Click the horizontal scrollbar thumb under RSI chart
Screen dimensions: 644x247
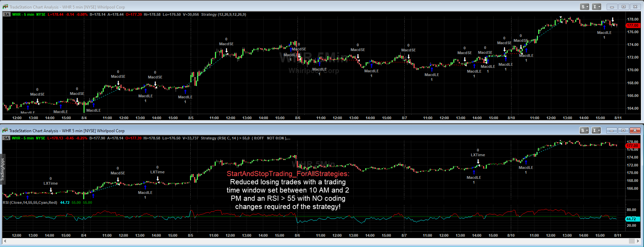tap(632, 241)
